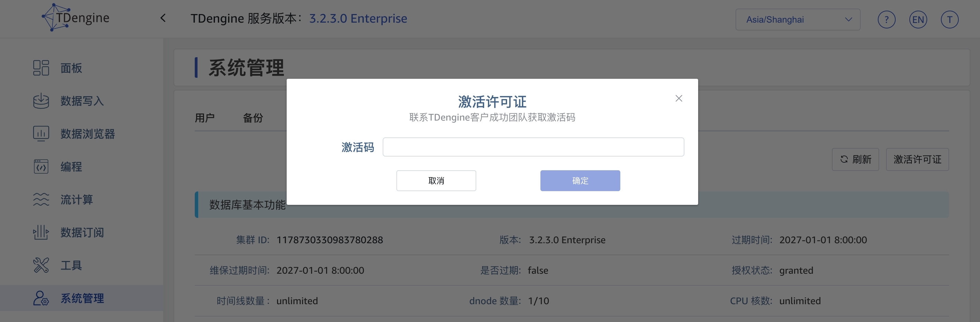Focus the 激活码 activation code field
Screen dimensions: 980x322
click(x=533, y=147)
